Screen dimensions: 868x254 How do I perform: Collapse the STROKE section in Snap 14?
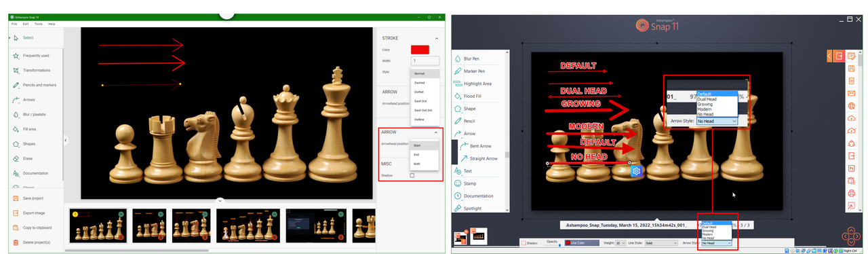pyautogui.click(x=437, y=39)
